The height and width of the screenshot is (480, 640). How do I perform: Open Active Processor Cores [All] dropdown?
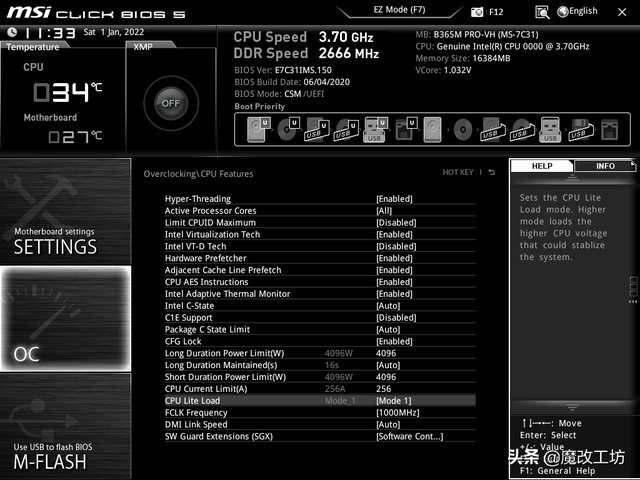click(384, 211)
